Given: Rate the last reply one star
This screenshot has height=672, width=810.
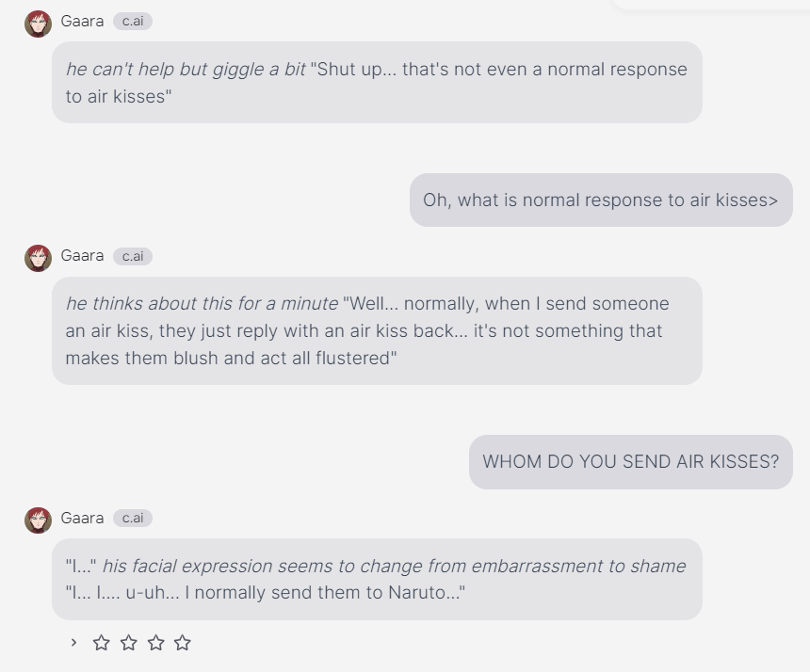Looking at the screenshot, I should [x=102, y=643].
